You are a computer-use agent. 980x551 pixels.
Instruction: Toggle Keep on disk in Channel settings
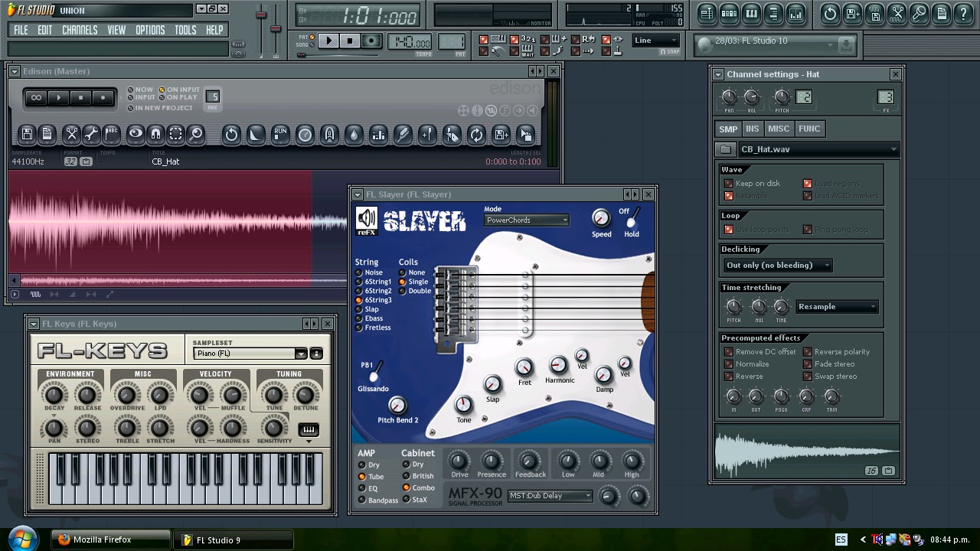pos(729,183)
